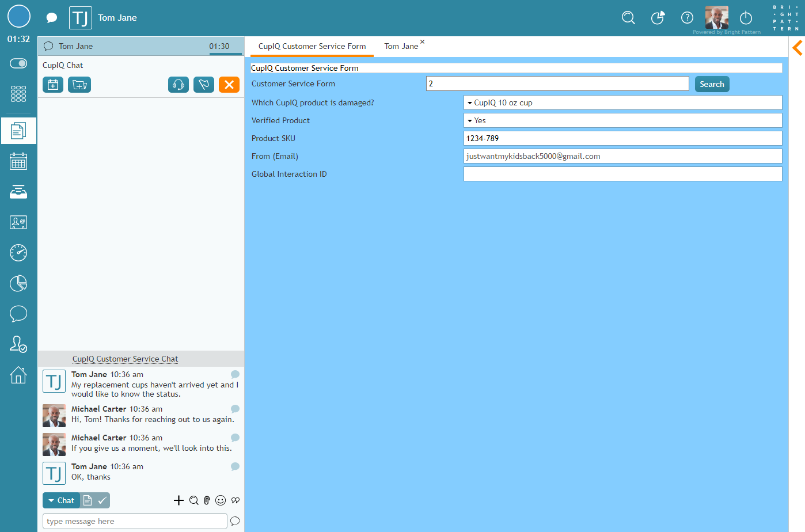The width and height of the screenshot is (805, 532).
Task: Click the headset call button in chat controls
Action: (179, 85)
